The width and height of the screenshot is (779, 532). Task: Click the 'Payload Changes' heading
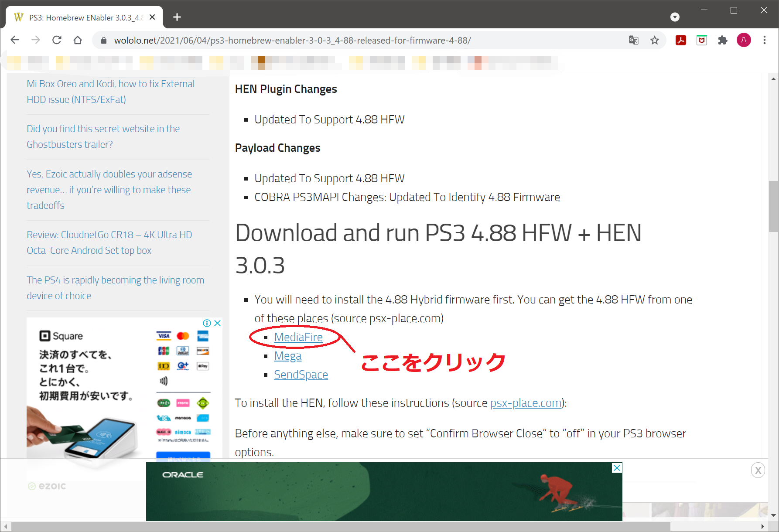point(278,148)
